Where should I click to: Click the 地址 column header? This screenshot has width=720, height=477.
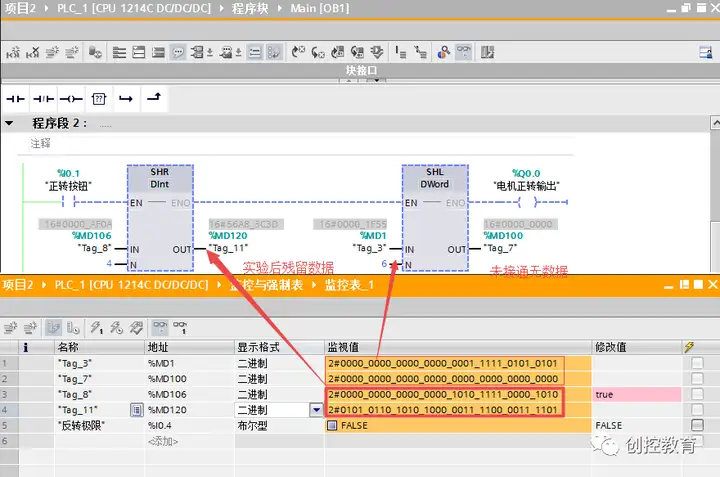(x=190, y=347)
